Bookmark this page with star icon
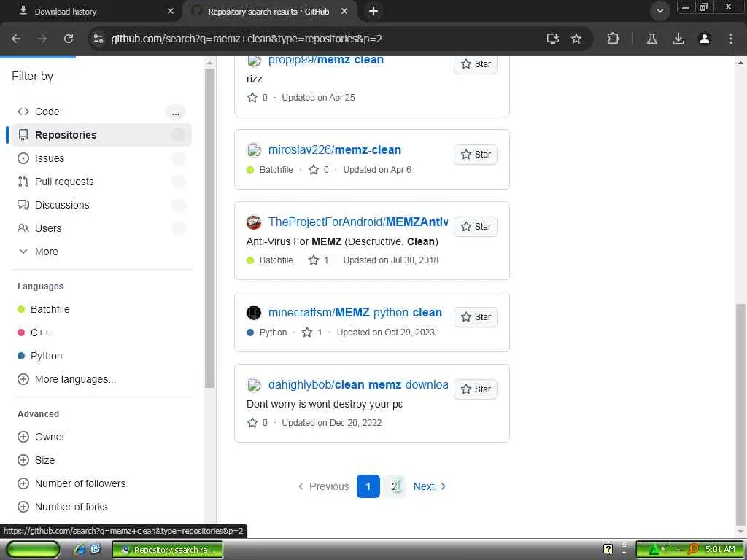 click(x=576, y=39)
